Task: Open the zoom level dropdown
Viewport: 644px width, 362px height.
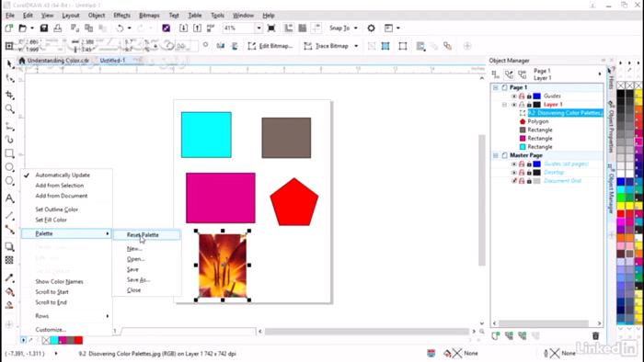Action: click(x=259, y=28)
